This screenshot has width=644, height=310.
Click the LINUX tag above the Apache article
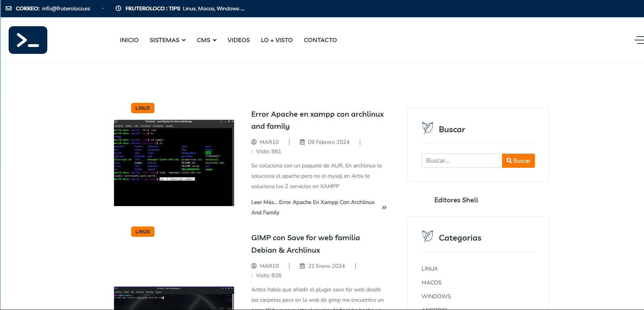click(x=143, y=108)
